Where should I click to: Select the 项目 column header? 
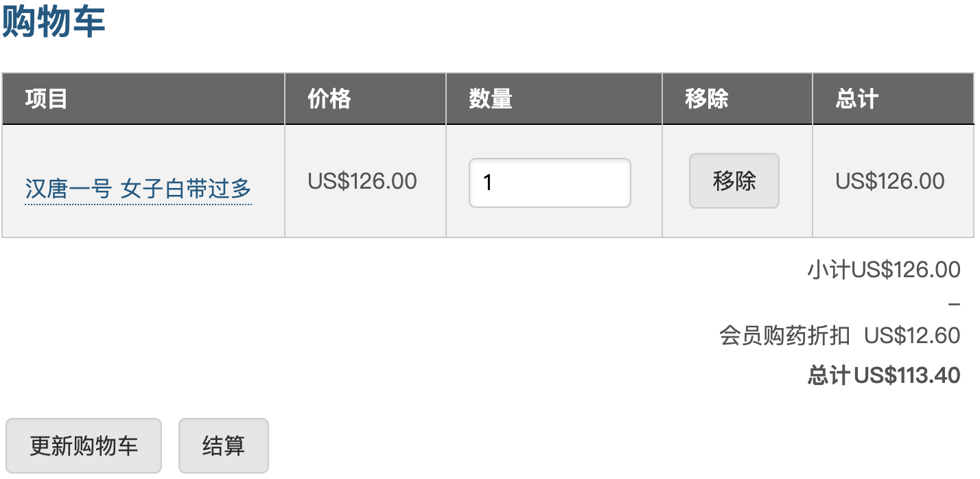pyautogui.click(x=46, y=99)
